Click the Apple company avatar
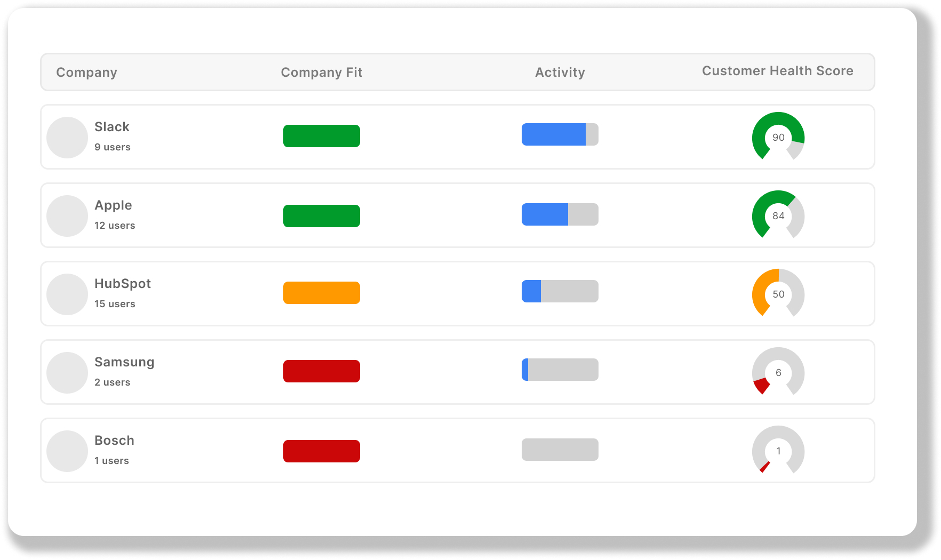Screen dimensions: 941x560 67,215
